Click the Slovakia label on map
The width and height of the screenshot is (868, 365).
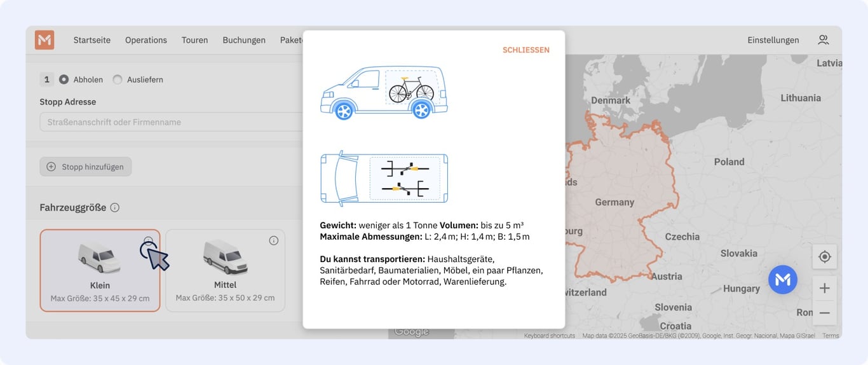coord(739,253)
